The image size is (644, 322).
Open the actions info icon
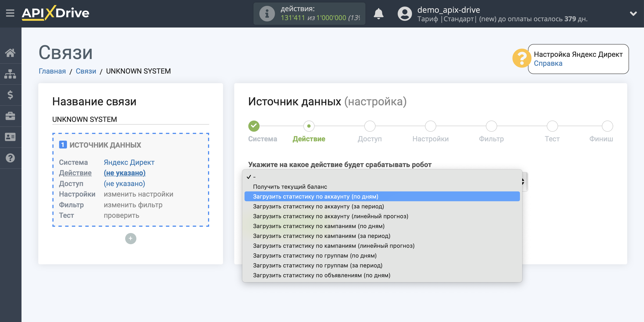[x=267, y=13]
